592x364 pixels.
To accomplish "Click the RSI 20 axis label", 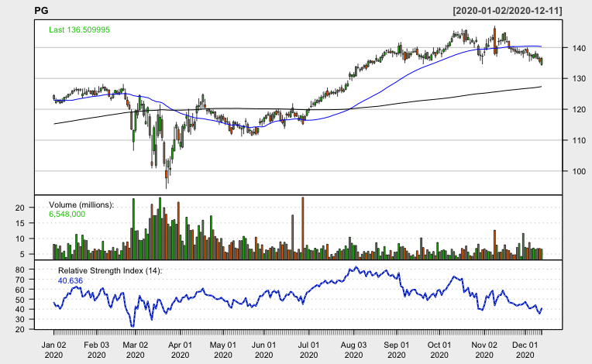I will (20, 329).
